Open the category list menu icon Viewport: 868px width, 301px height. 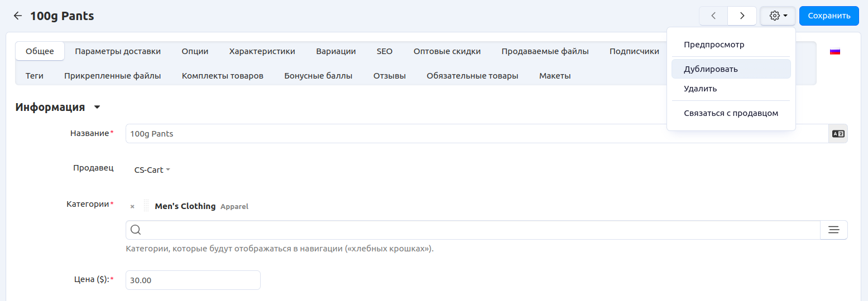tap(833, 230)
